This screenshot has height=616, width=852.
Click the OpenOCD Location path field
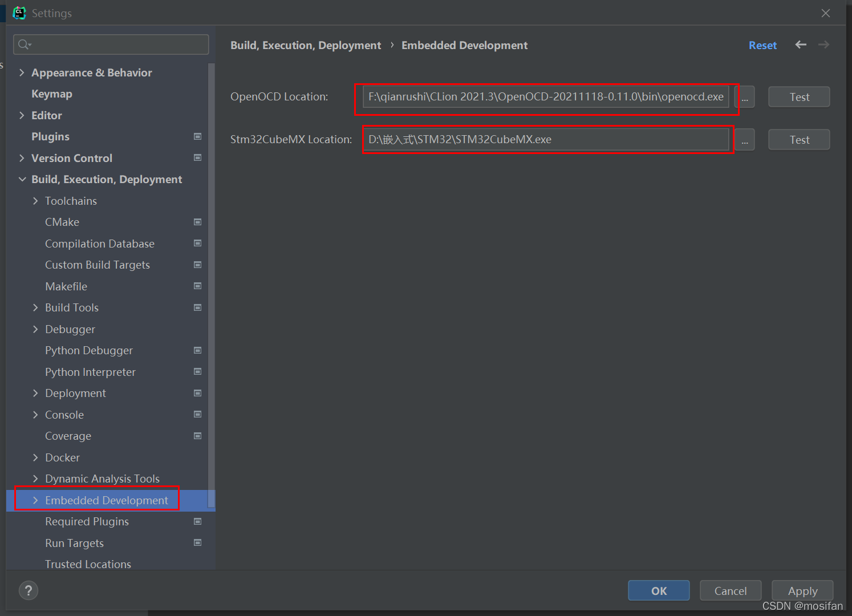(546, 97)
